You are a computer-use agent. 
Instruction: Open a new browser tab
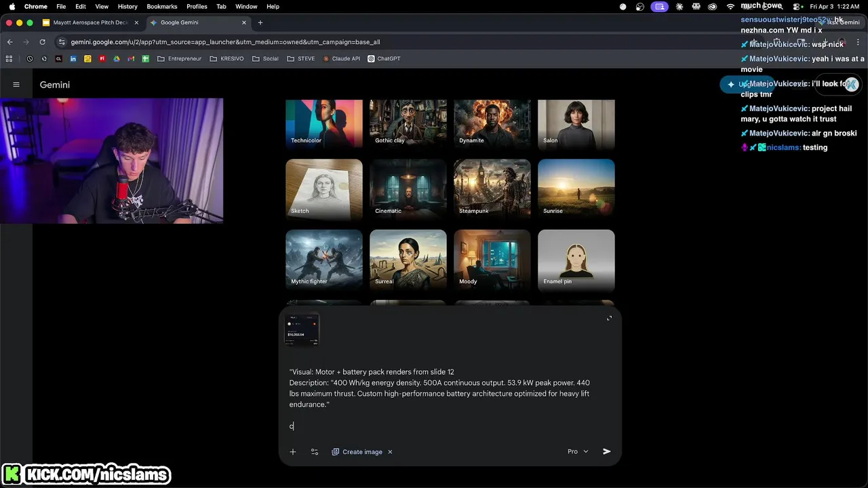pos(260,22)
